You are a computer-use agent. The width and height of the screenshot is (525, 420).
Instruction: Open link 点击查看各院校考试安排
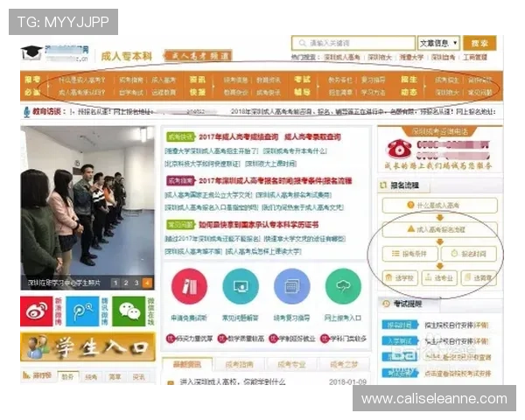pyautogui.click(x=458, y=373)
